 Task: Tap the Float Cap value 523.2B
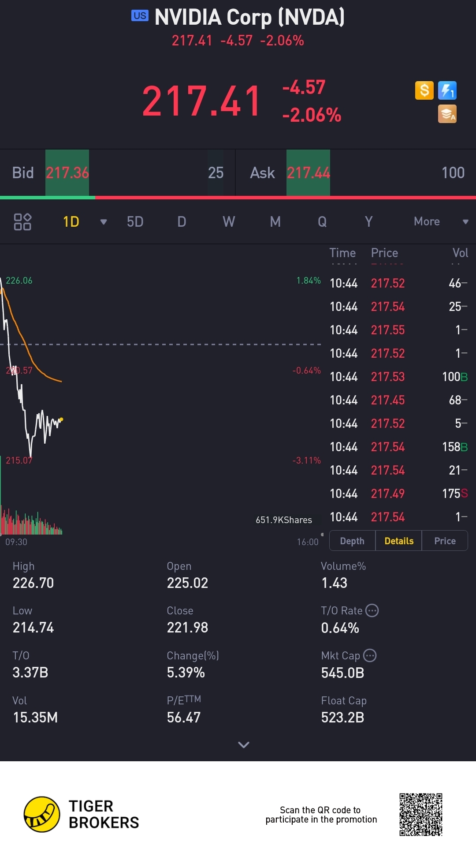[342, 718]
